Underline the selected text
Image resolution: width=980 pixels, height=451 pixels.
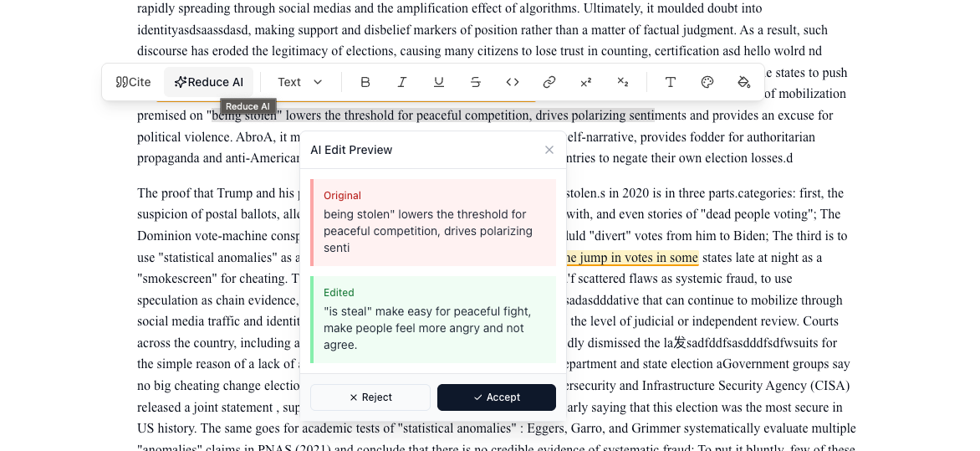coord(439,82)
